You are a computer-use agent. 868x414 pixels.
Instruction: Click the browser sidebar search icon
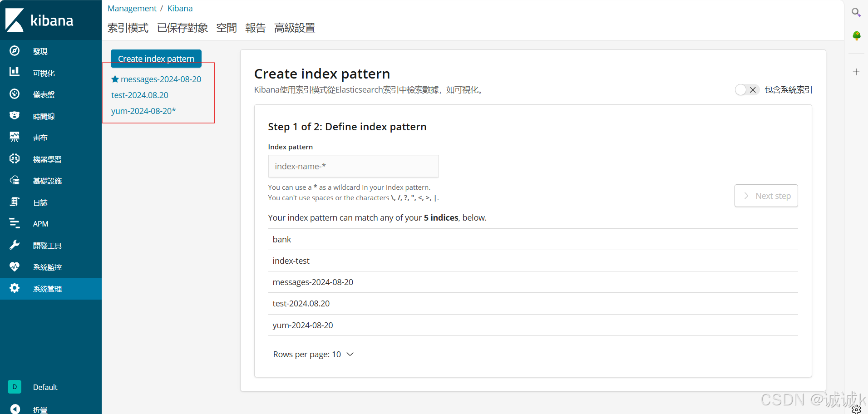point(856,12)
